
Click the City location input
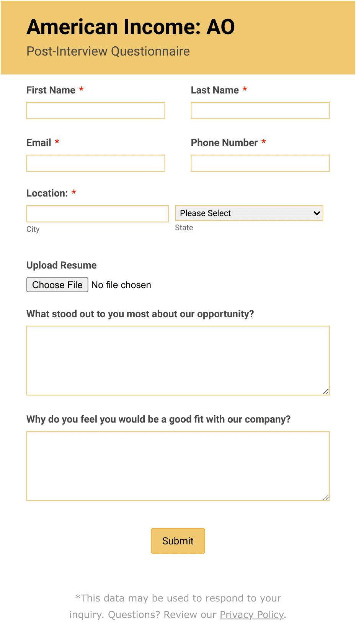(x=98, y=214)
